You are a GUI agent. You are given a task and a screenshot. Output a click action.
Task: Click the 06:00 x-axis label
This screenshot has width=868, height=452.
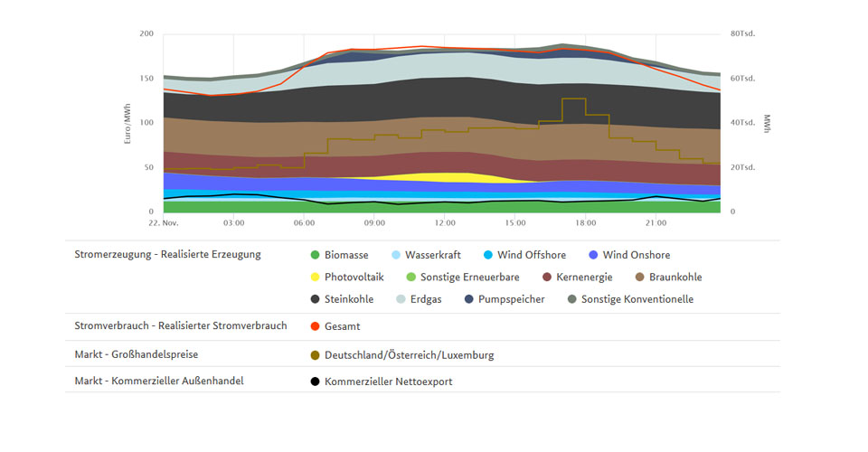pyautogui.click(x=304, y=223)
